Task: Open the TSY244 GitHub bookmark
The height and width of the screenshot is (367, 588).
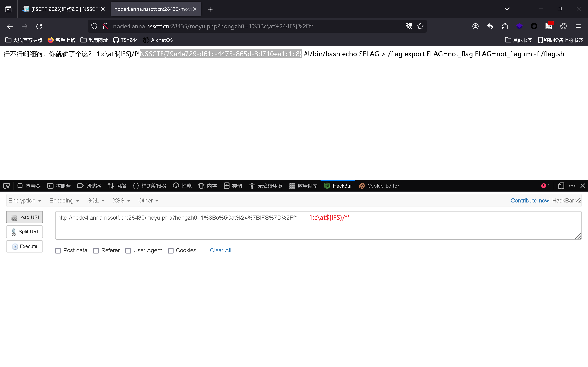Action: pos(126,40)
